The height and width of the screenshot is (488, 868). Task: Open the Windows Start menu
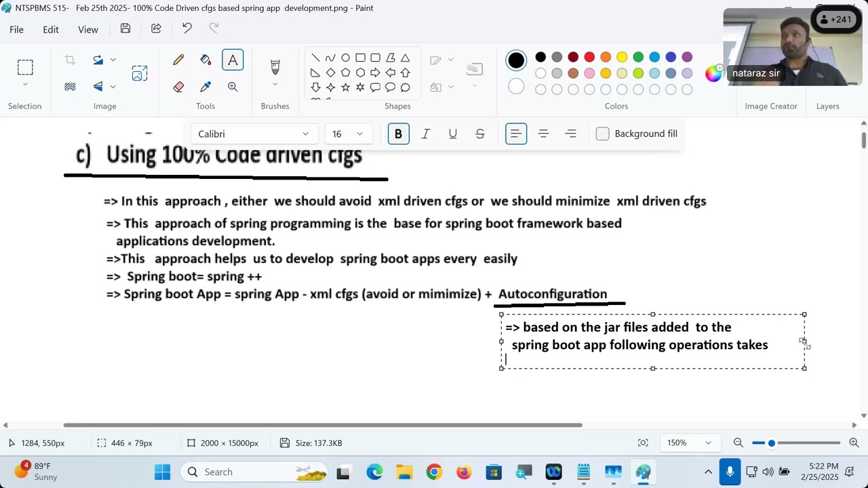[162, 472]
